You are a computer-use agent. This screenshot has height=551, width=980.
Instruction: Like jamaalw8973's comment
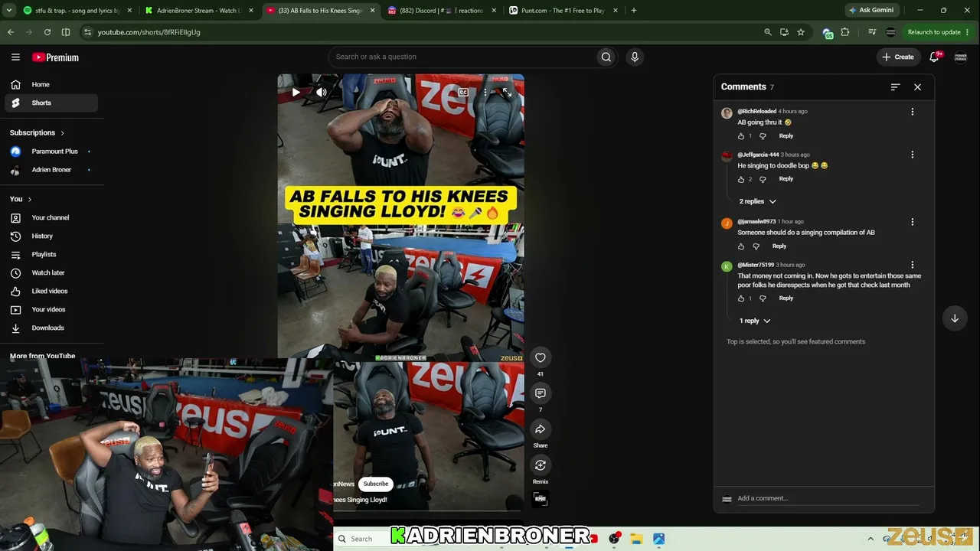pyautogui.click(x=741, y=246)
